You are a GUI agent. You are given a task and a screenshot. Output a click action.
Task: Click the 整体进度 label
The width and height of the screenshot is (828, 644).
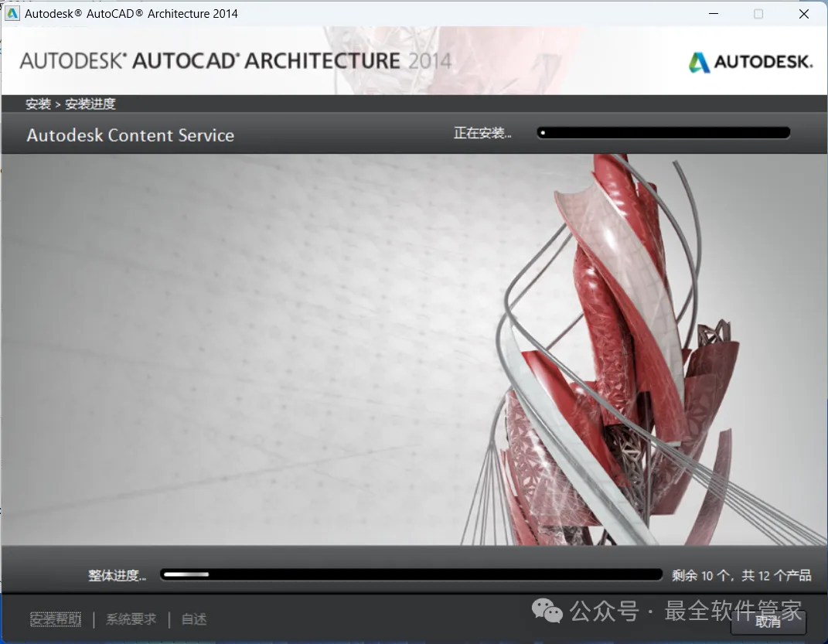(x=118, y=575)
